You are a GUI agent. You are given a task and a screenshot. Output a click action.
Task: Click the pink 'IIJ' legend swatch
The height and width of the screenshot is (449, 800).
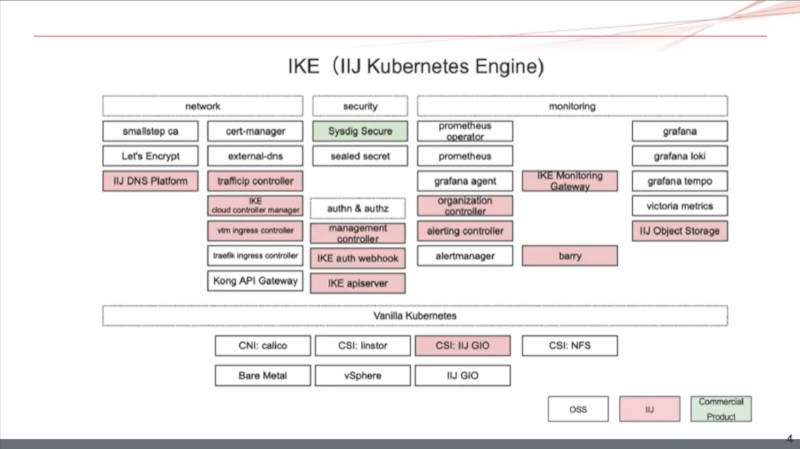point(649,409)
